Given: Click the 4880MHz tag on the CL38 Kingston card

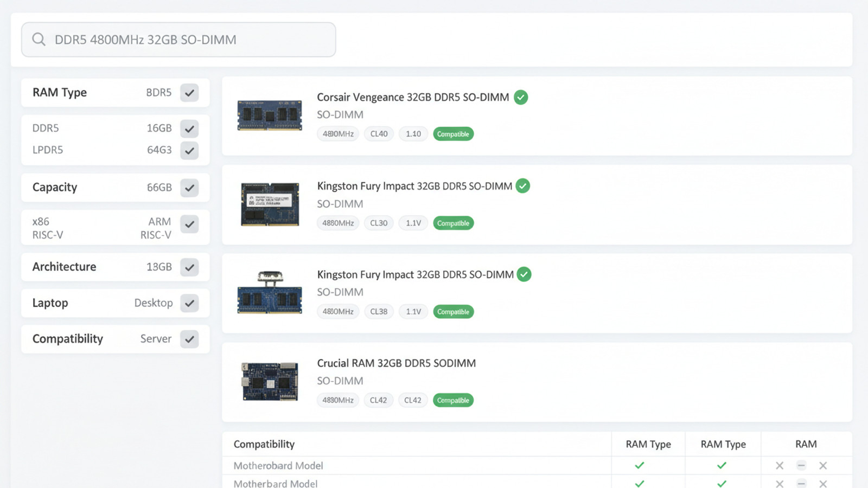Looking at the screenshot, I should point(338,312).
